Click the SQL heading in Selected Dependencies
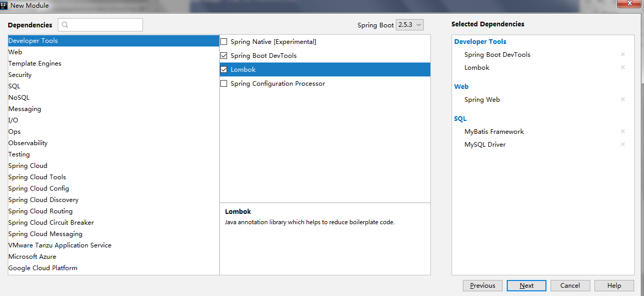The width and height of the screenshot is (644, 296). tap(460, 118)
